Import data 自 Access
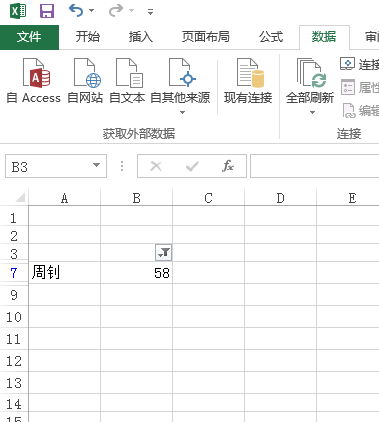This screenshot has width=379, height=422. [34, 81]
